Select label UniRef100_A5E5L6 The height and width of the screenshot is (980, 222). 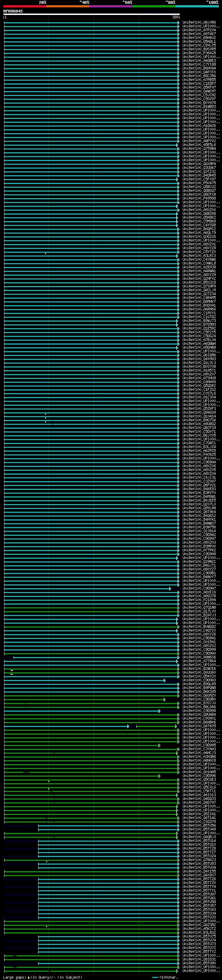[199, 145]
